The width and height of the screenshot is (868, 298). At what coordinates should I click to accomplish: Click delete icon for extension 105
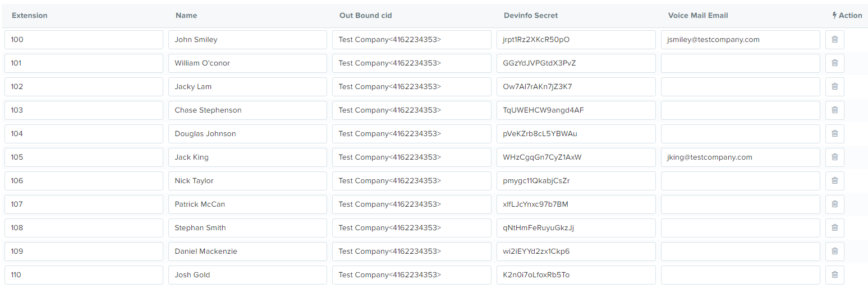tap(834, 157)
